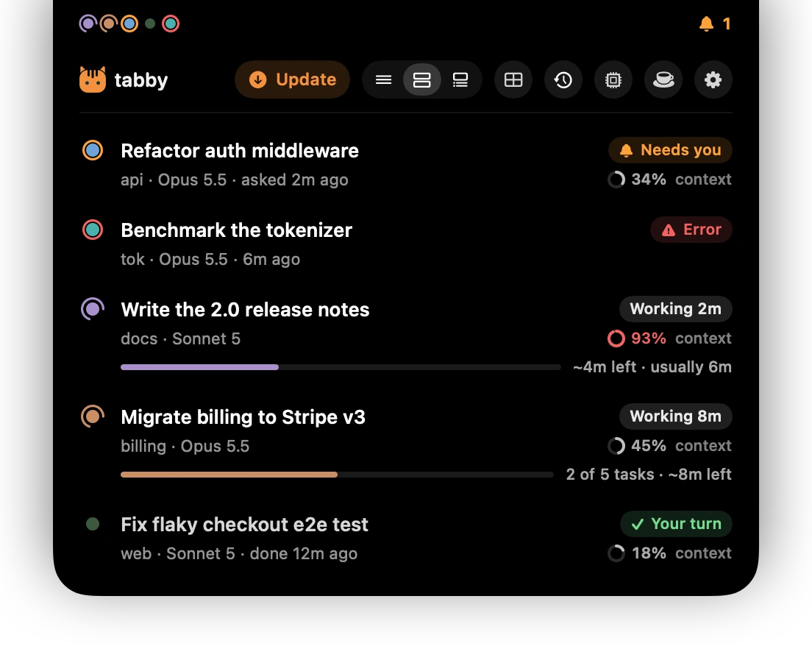Click status icon beside Refactor auth middleware
The height and width of the screenshot is (649, 812).
point(93,150)
